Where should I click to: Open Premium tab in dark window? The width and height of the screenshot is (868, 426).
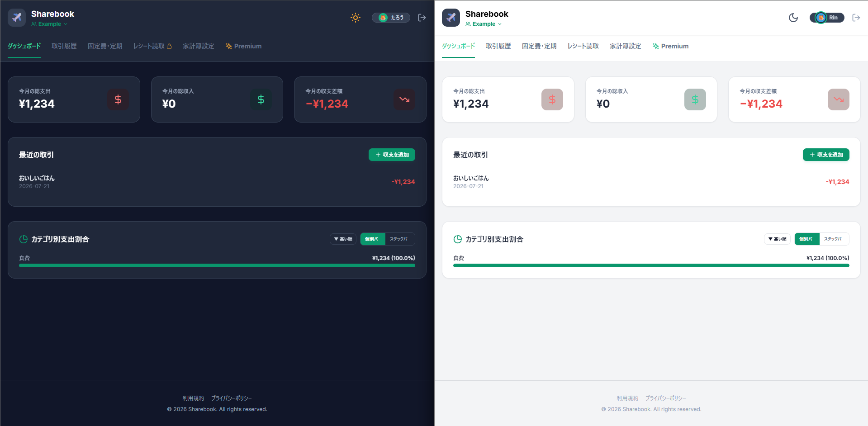click(243, 46)
